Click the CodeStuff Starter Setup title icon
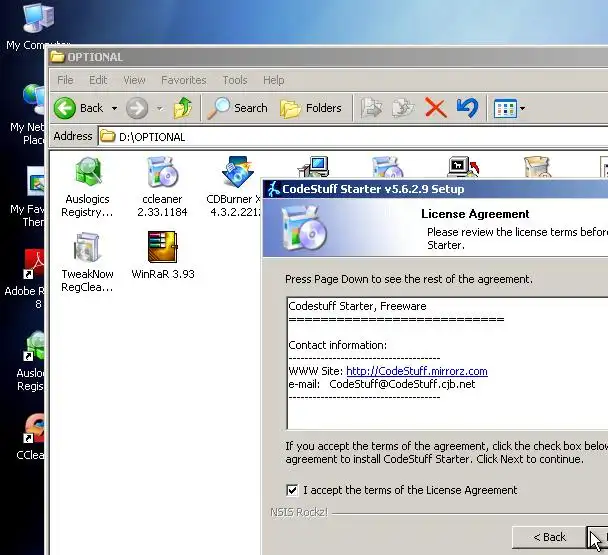The width and height of the screenshot is (608, 555). [x=274, y=189]
